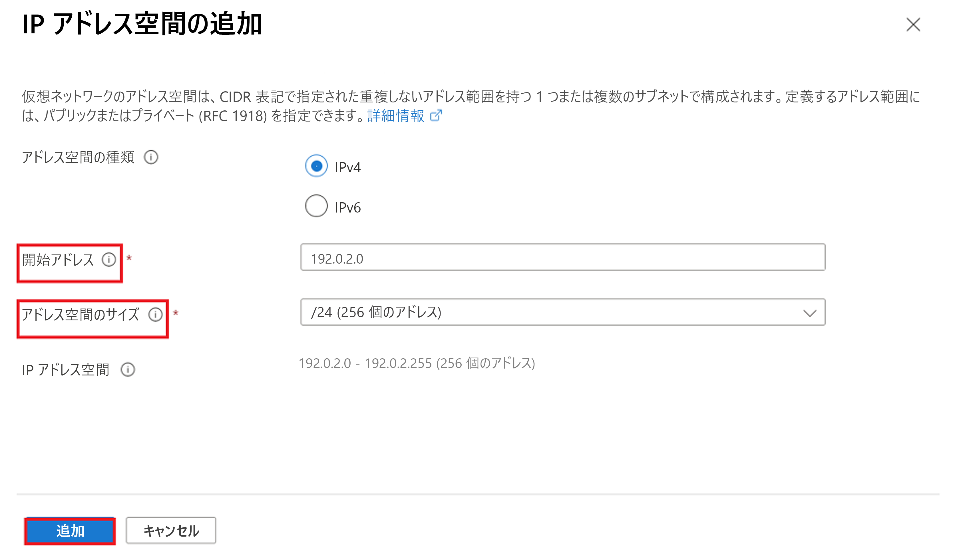Select the IPv4 radio button

[x=316, y=166]
